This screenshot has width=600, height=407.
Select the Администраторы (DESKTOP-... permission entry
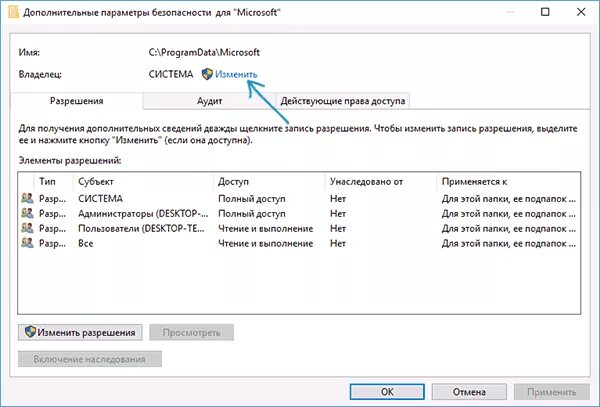point(299,213)
